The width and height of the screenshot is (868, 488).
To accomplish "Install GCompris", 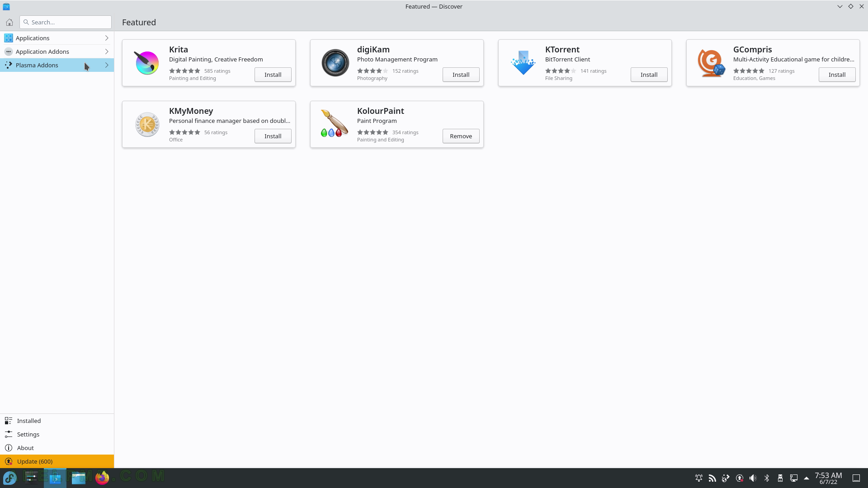I will click(x=837, y=75).
